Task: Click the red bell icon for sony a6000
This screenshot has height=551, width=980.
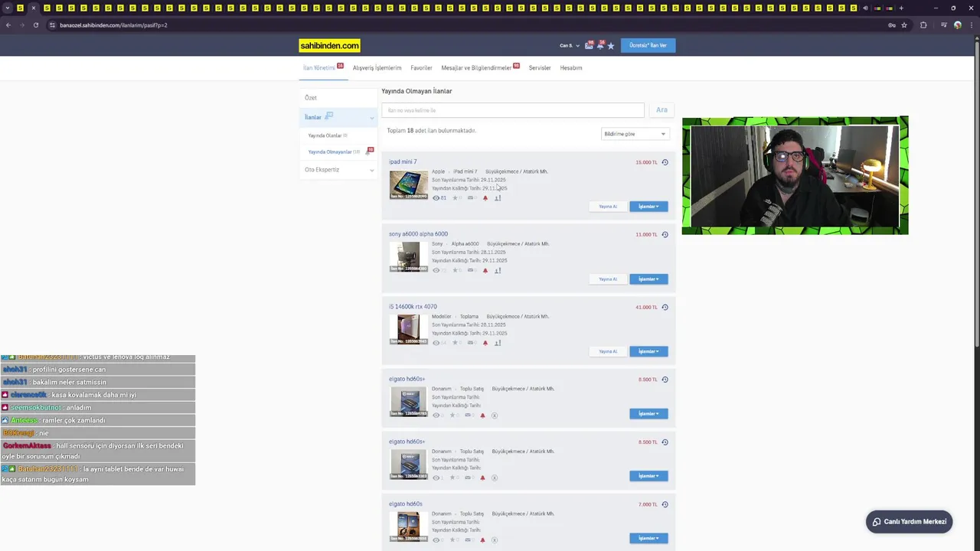Action: coord(485,270)
